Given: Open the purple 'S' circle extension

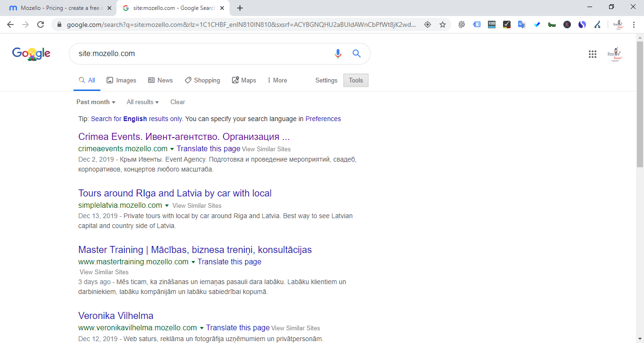Looking at the screenshot, I should tap(582, 24).
